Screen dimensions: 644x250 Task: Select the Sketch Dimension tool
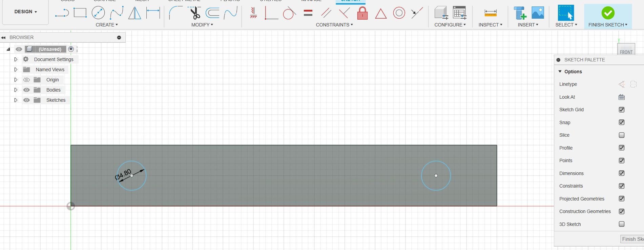[153, 13]
